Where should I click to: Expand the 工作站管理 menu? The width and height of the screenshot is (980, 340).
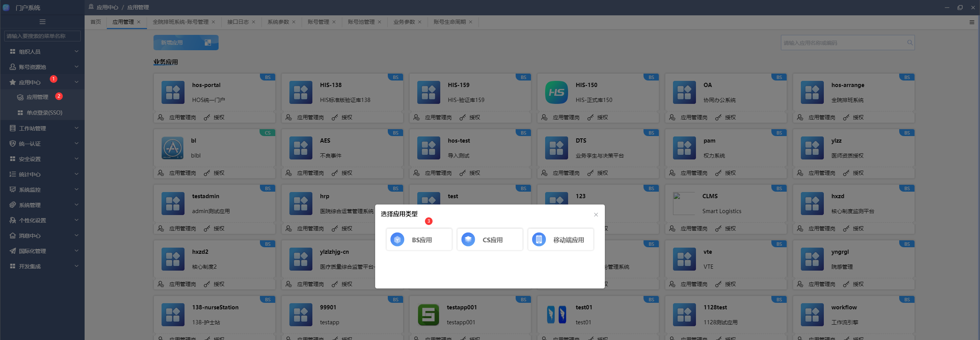tap(42, 128)
